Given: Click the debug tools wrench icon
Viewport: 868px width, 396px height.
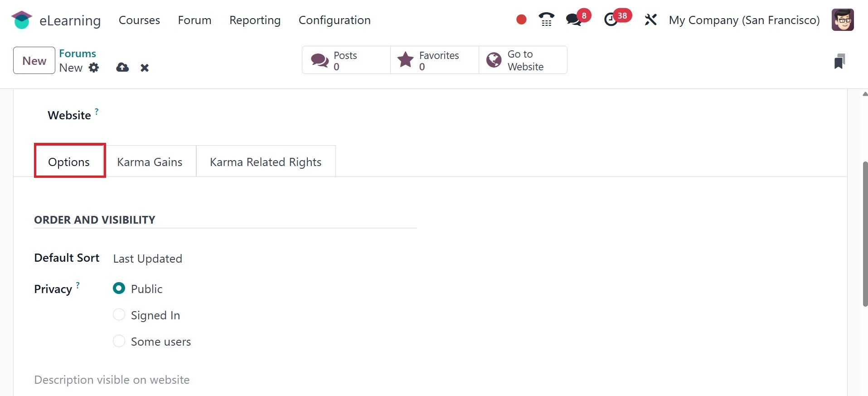Looking at the screenshot, I should pyautogui.click(x=650, y=20).
